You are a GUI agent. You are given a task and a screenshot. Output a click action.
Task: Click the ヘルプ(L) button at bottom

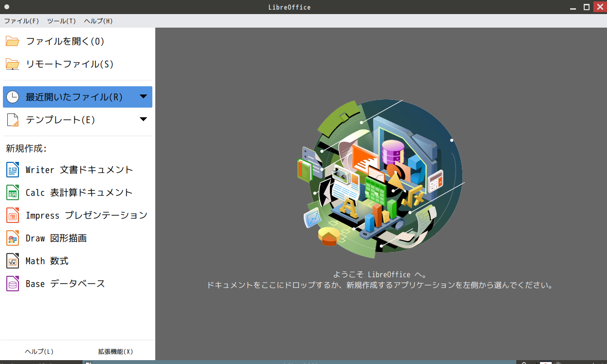tap(39, 351)
